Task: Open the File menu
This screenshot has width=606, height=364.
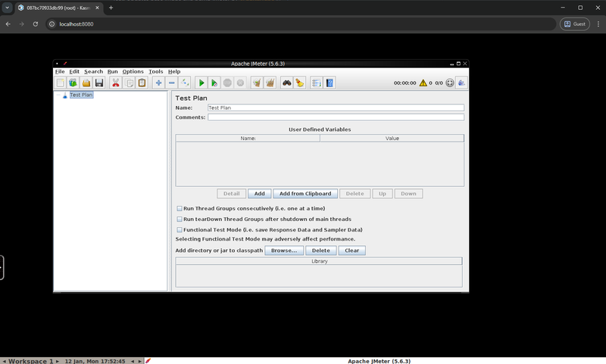Action: point(60,71)
